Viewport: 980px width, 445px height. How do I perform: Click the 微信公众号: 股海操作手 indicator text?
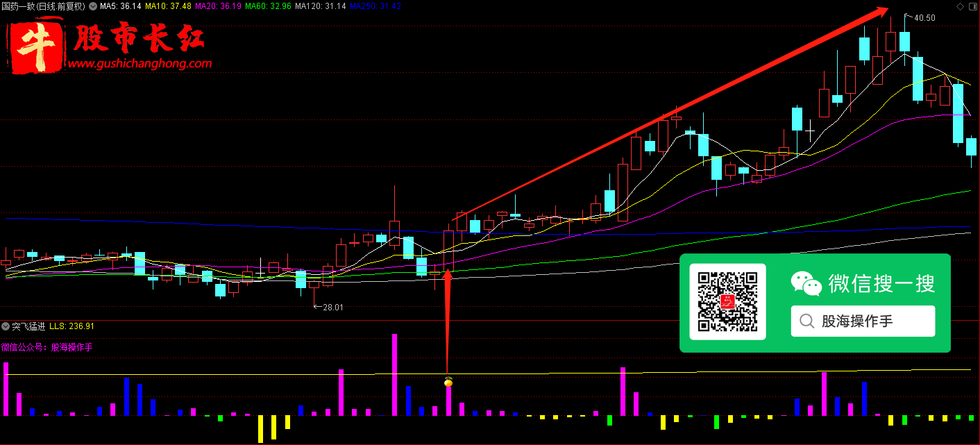[x=47, y=346]
